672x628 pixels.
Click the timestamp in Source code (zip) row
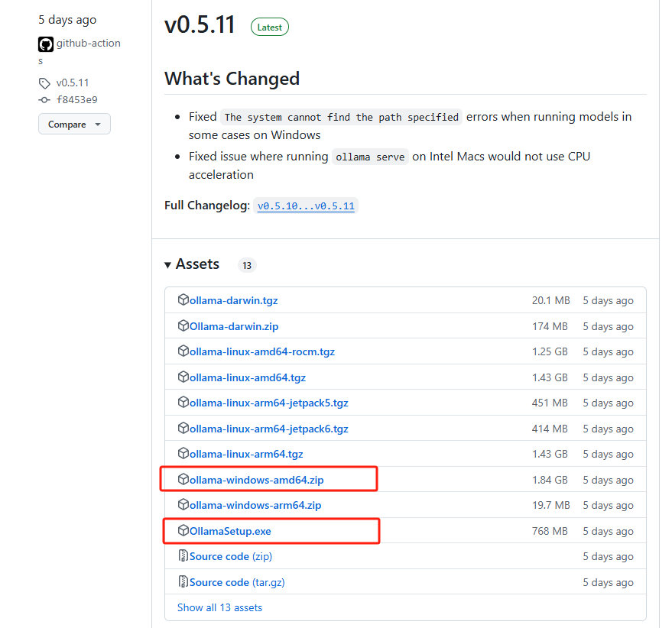click(x=608, y=556)
